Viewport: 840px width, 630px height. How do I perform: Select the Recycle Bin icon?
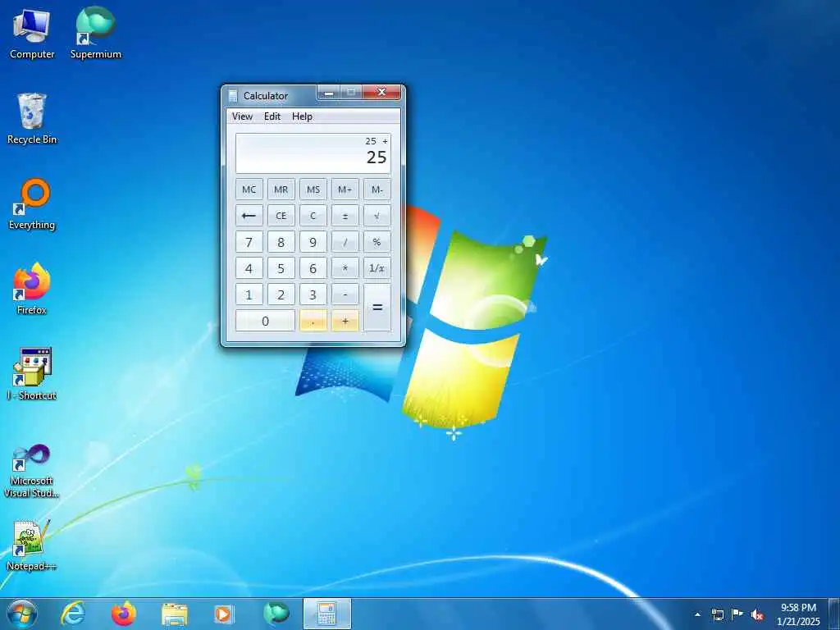click(32, 118)
